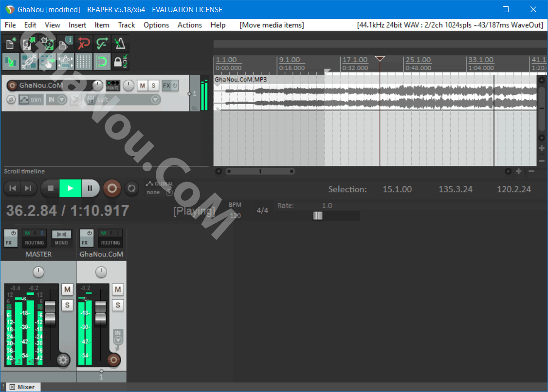
Task: Open the Edit menu
Action: (x=30, y=25)
